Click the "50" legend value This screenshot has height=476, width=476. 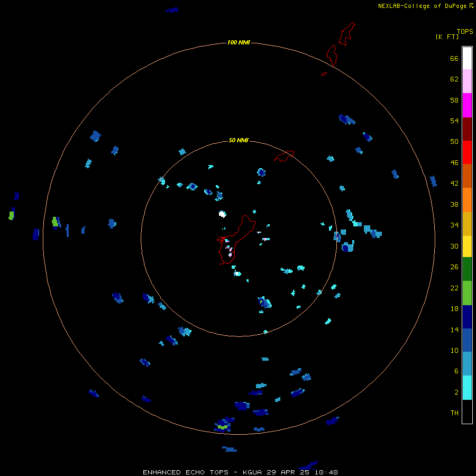point(454,142)
